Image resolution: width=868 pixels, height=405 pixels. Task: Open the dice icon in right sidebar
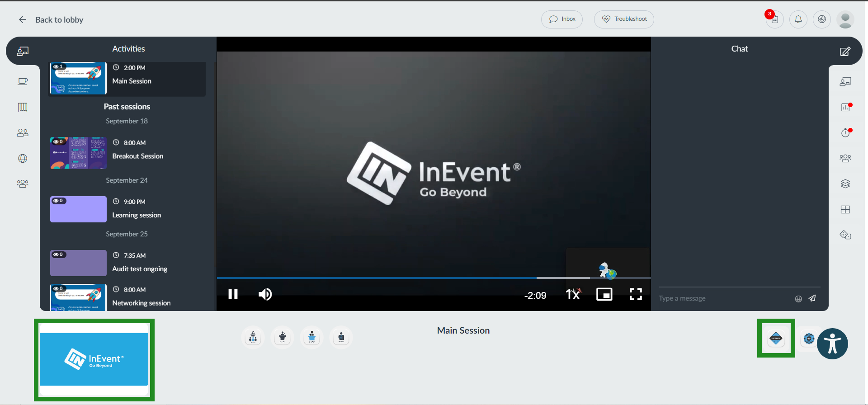tap(845, 235)
